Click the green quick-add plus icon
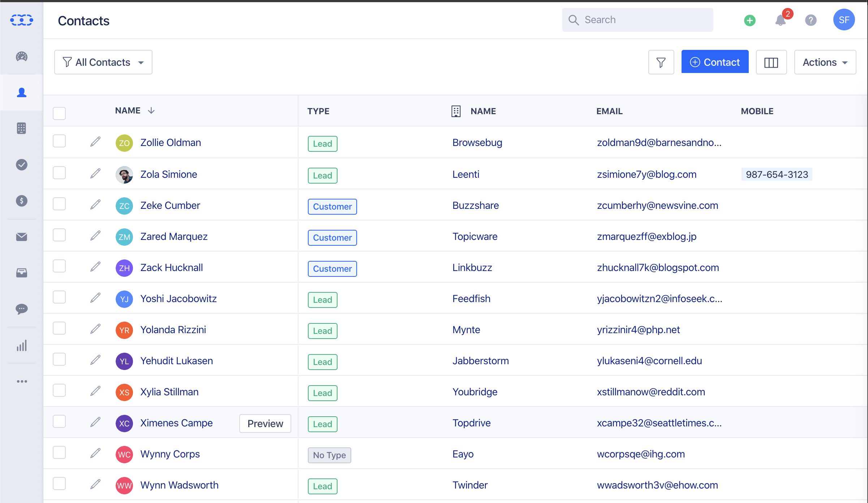The height and width of the screenshot is (503, 868). pyautogui.click(x=749, y=21)
